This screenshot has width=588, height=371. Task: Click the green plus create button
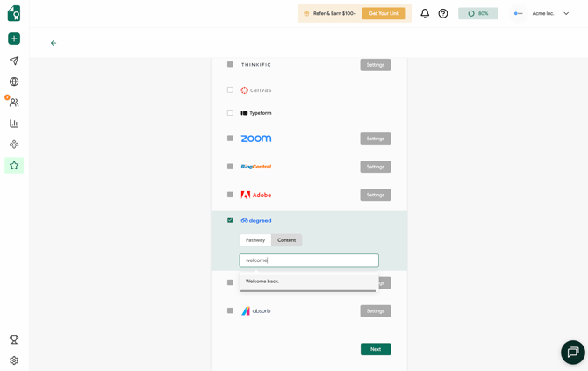click(x=14, y=39)
